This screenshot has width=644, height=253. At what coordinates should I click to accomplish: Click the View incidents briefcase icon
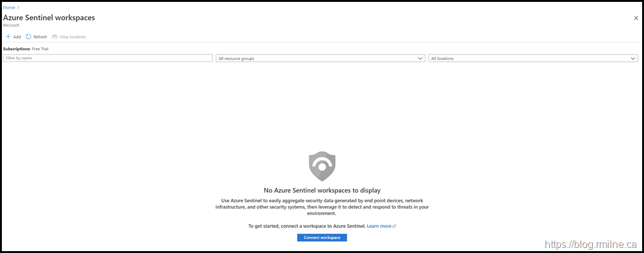pyautogui.click(x=55, y=37)
